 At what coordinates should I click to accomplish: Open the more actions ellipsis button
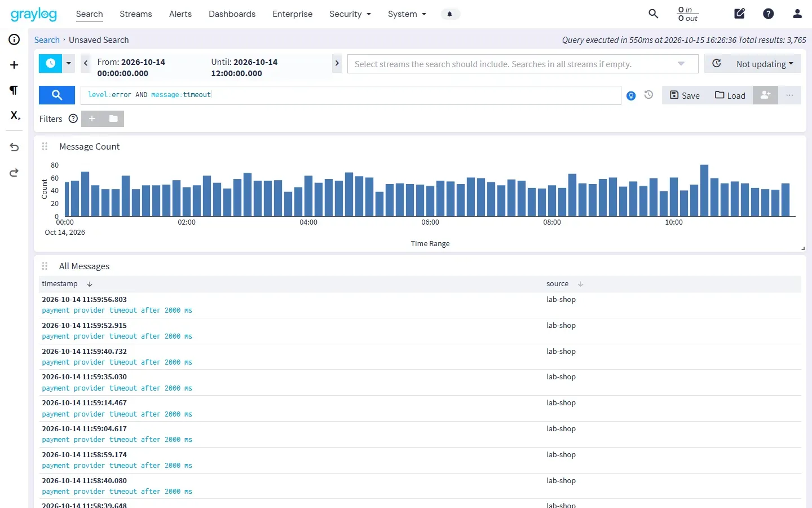(x=789, y=95)
